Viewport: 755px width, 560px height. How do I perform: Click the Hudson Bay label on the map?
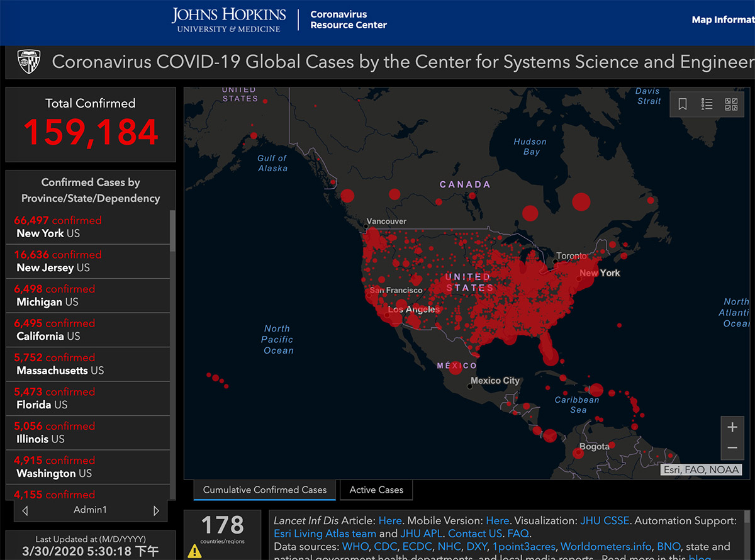tap(530, 147)
